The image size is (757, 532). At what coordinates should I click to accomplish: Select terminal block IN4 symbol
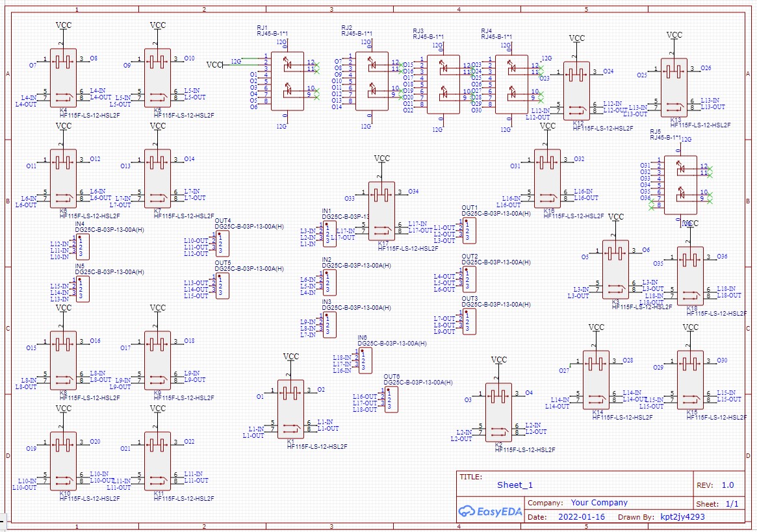pyautogui.click(x=83, y=247)
